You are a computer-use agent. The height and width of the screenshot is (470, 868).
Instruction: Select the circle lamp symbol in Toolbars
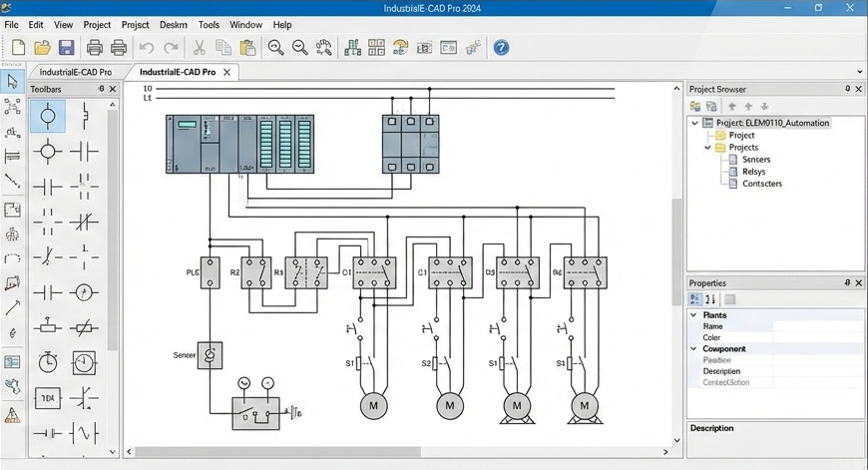[x=48, y=117]
